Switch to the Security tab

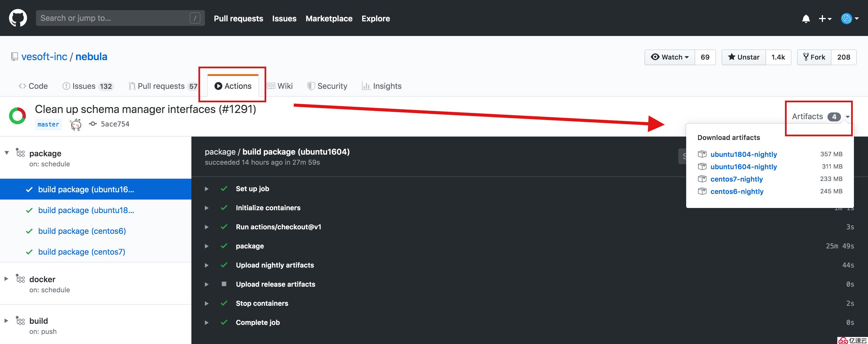point(327,86)
